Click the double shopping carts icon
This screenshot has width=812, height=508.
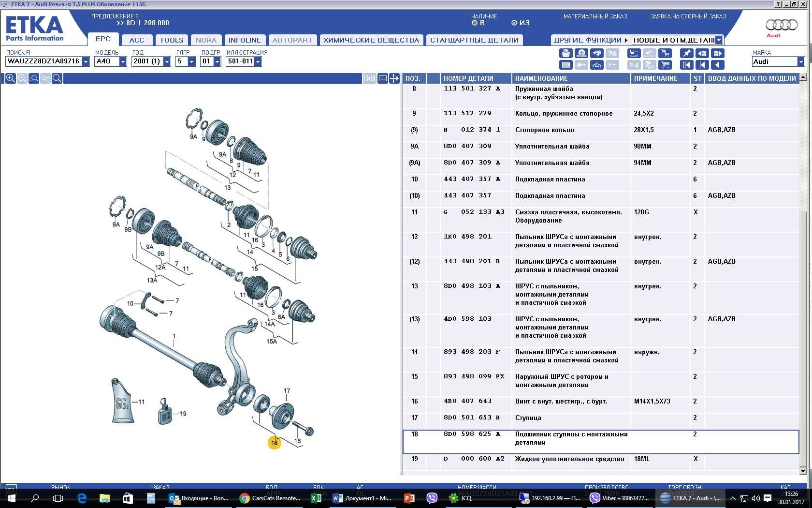pyautogui.click(x=665, y=53)
